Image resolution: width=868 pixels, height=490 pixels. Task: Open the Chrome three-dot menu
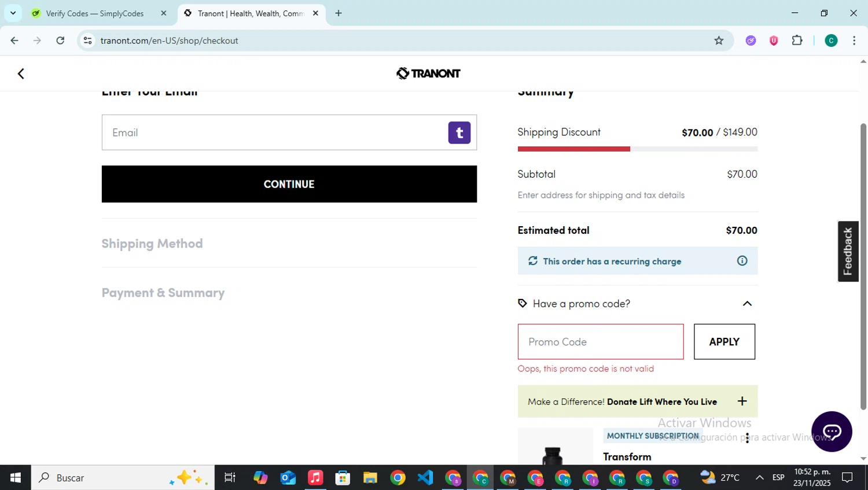click(854, 40)
